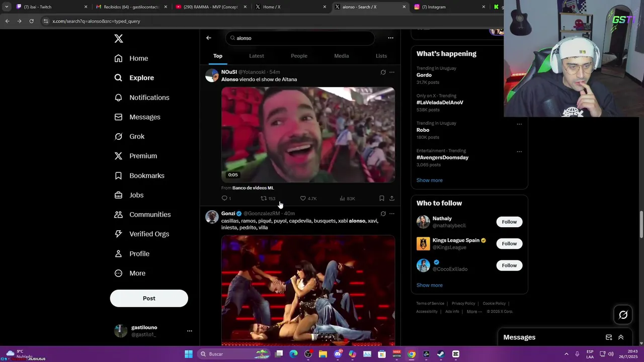This screenshot has height=362, width=644.
Task: Open CapCut from the taskbar
Action: [455, 354]
